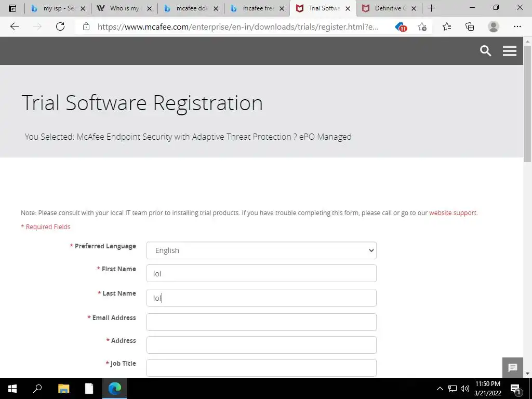Viewport: 532px width, 399px height.
Task: Focus the Job Title field
Action: (261, 368)
